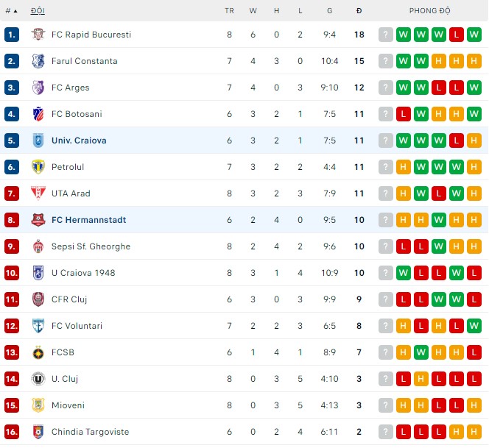The height and width of the screenshot is (448, 489).
Task: Open the Sepsi Sf. Gheorghe team link
Action: (91, 246)
